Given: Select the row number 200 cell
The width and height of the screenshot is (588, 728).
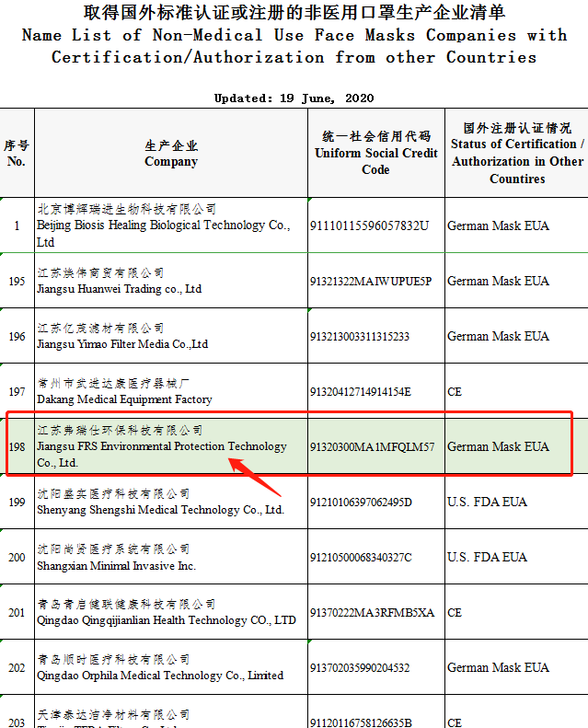Looking at the screenshot, I should 17,558.
